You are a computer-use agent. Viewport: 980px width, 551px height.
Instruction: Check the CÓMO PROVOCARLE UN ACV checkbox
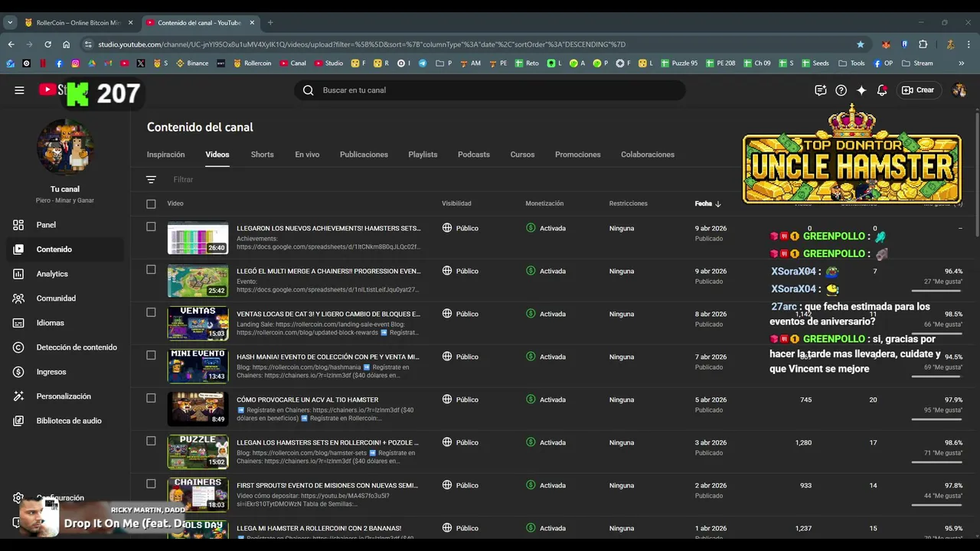click(x=151, y=398)
